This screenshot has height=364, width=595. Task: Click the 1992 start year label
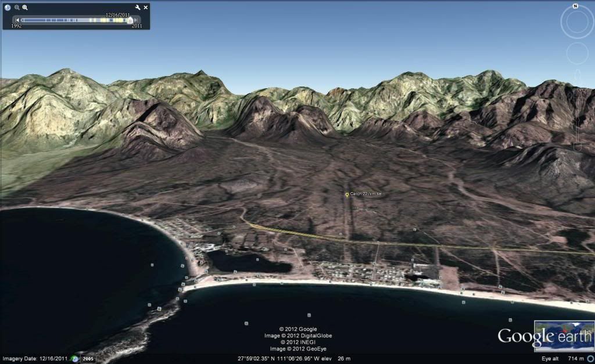(17, 26)
